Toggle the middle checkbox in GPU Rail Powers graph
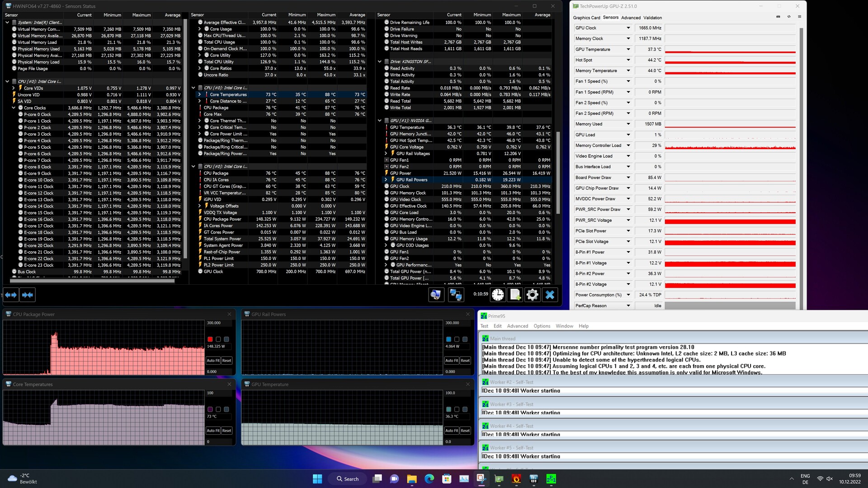 click(457, 339)
